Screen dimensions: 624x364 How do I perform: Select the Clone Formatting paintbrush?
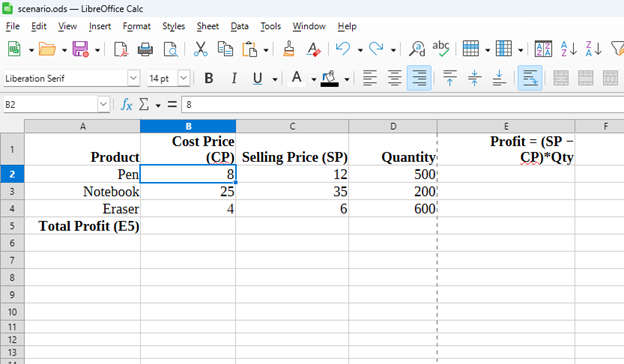pyautogui.click(x=289, y=49)
